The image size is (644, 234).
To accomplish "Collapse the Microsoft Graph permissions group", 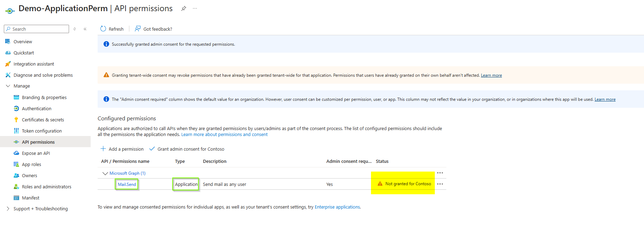I will tap(105, 173).
